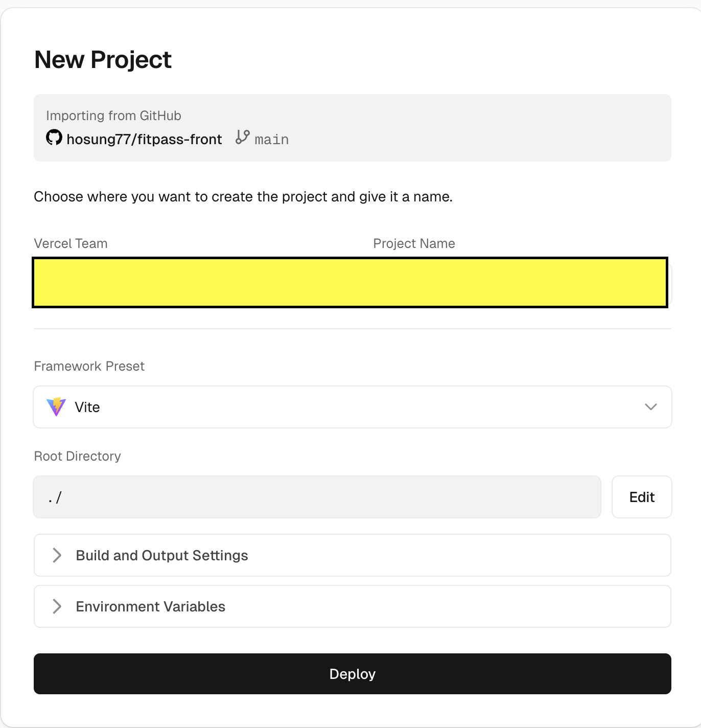
Task: Click the dropdown arrow on Framework Preset
Action: [x=650, y=407]
